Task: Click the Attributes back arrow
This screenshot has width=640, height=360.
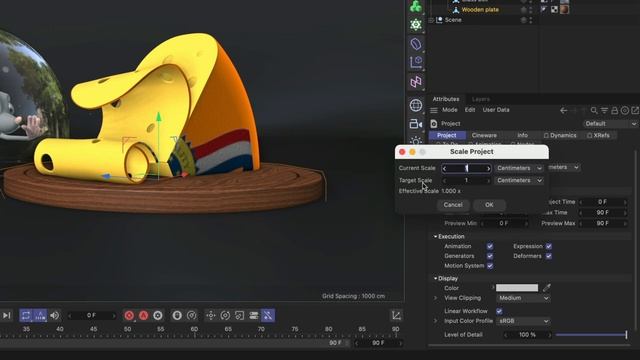Action: coord(564,110)
